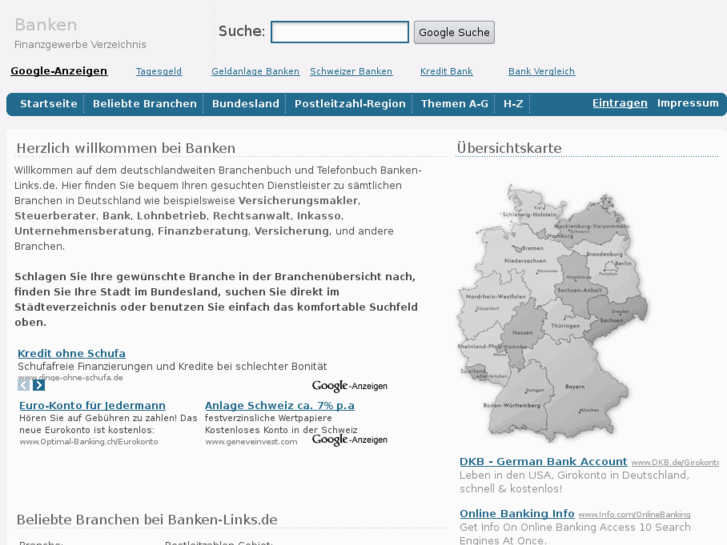Image resolution: width=727 pixels, height=545 pixels.
Task: Open the Schweizer Banken ad link
Action: pyautogui.click(x=351, y=71)
